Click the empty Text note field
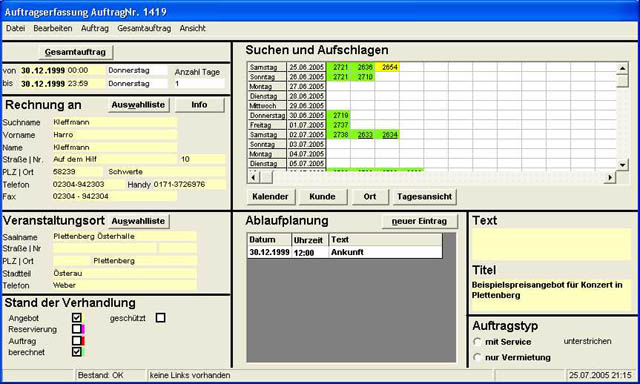This screenshot has width=640, height=384. click(551, 244)
